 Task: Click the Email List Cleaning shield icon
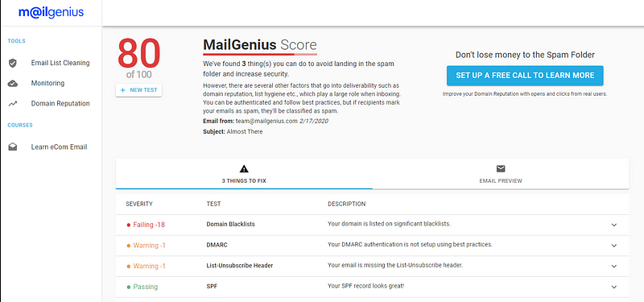tap(13, 63)
